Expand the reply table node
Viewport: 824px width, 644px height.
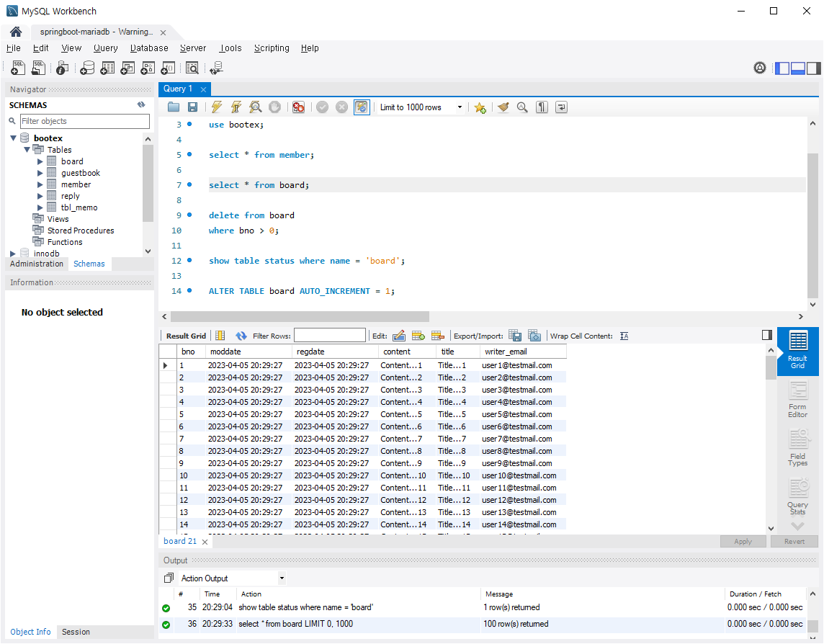(40, 196)
